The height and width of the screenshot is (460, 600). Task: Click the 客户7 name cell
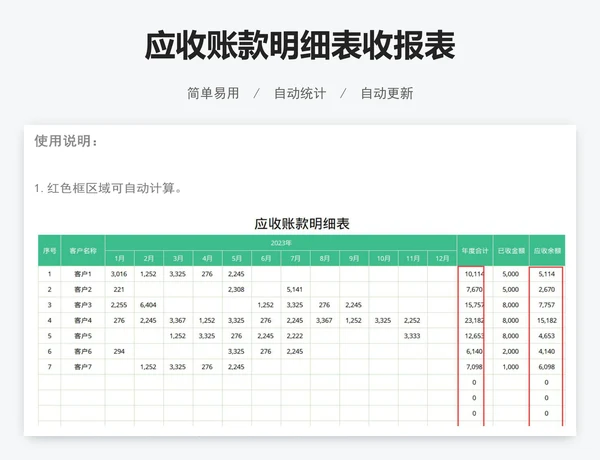[83, 367]
